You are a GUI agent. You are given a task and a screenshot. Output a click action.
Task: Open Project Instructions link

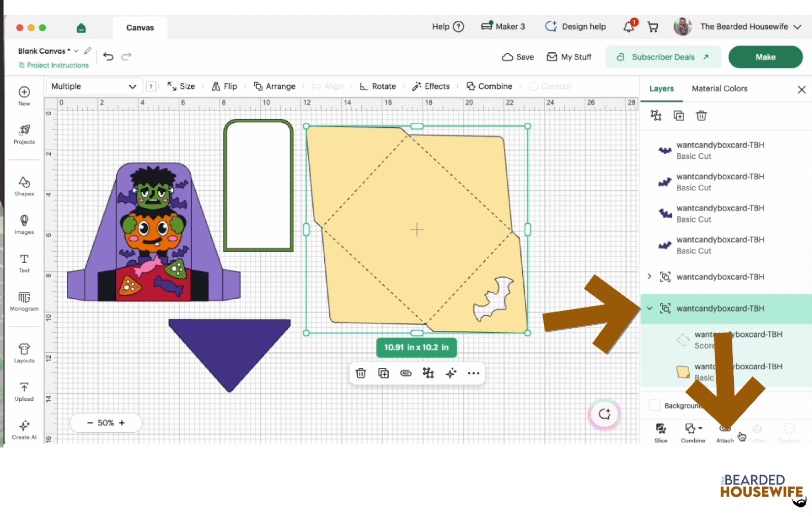tap(53, 65)
